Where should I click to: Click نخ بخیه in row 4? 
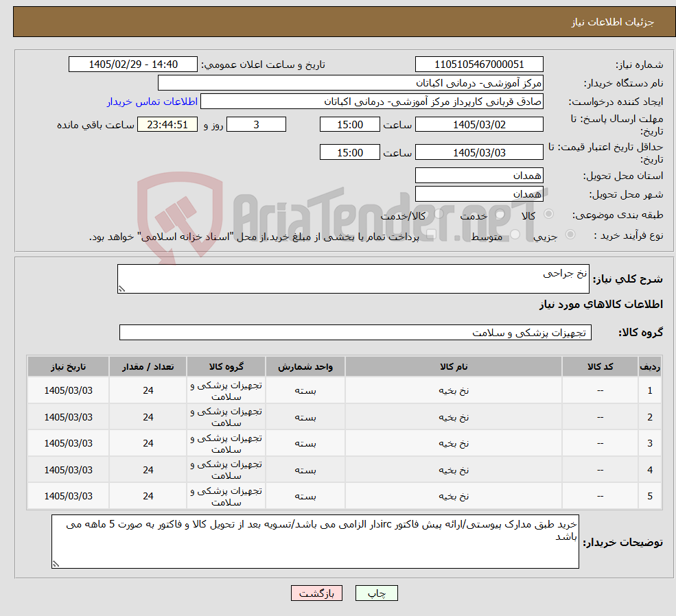click(x=454, y=470)
